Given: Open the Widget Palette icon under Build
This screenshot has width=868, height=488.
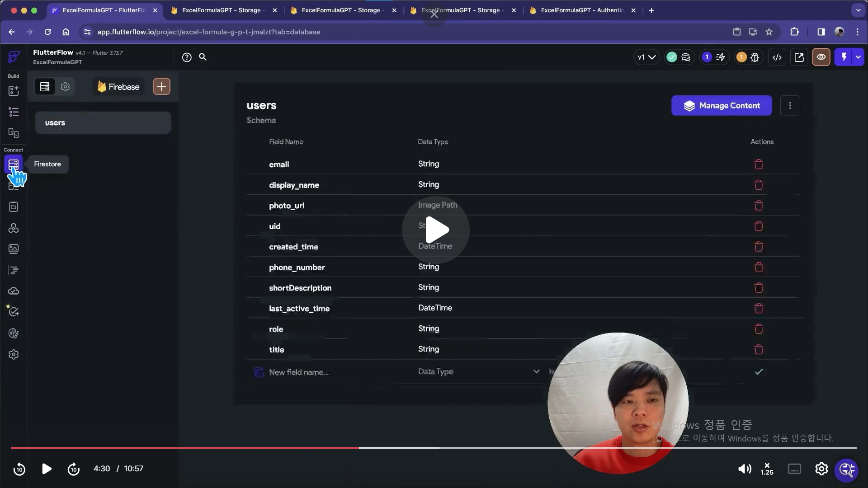Looking at the screenshot, I should (14, 91).
